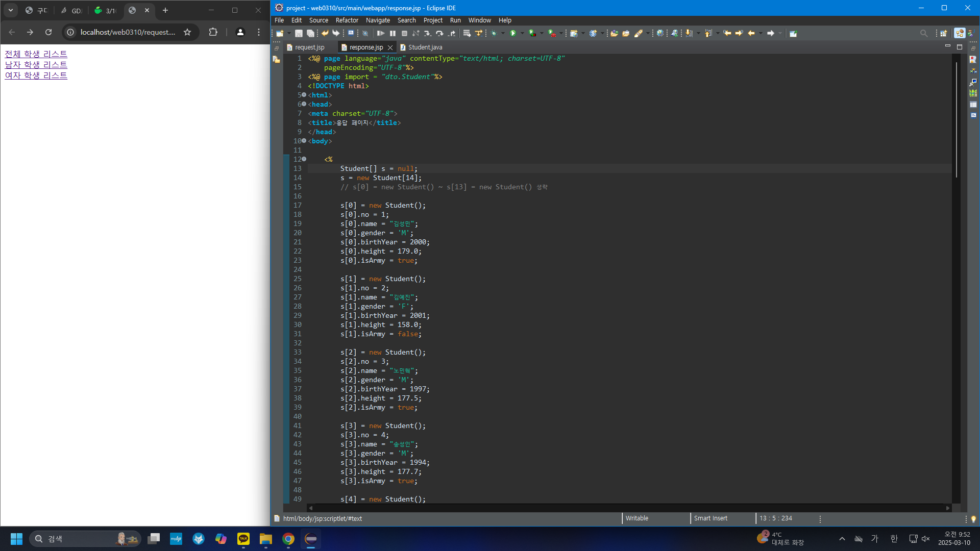This screenshot has height=551, width=980.
Task: Toggle Chrome bookmark star for this page
Action: tap(187, 32)
